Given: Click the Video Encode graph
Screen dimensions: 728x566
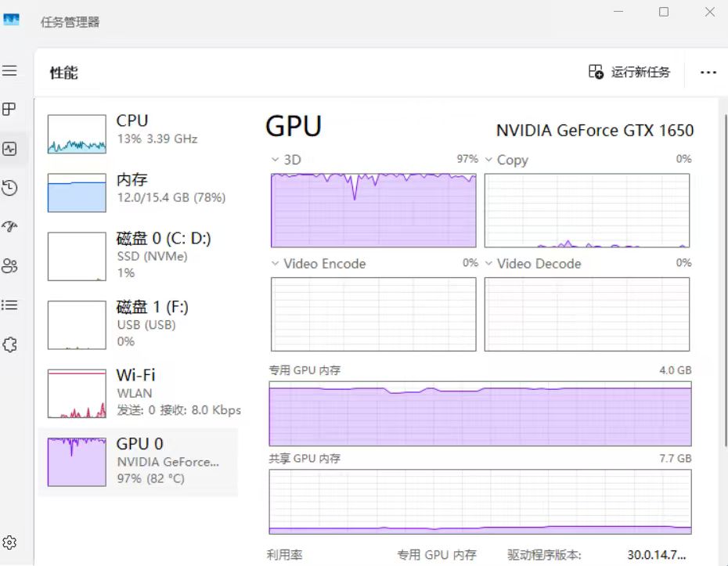Looking at the screenshot, I should coord(373,315).
